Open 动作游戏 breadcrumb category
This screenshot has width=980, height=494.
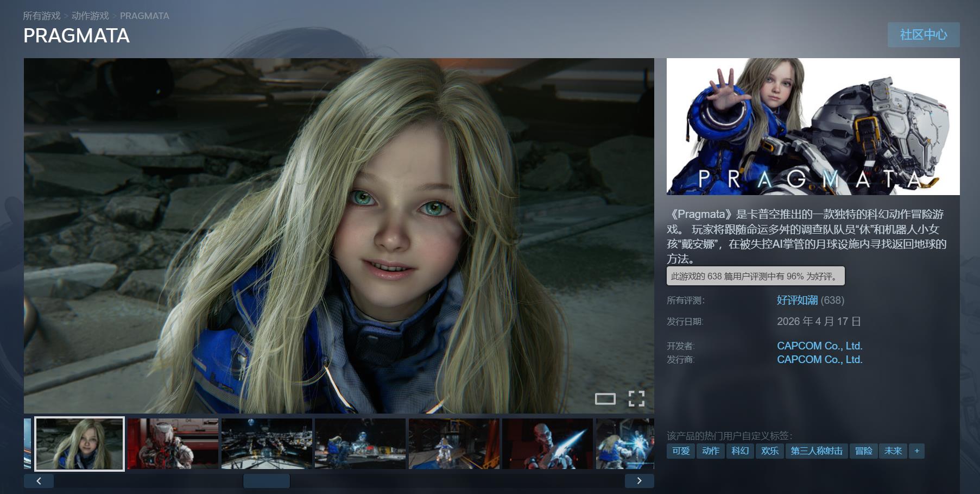coord(90,16)
